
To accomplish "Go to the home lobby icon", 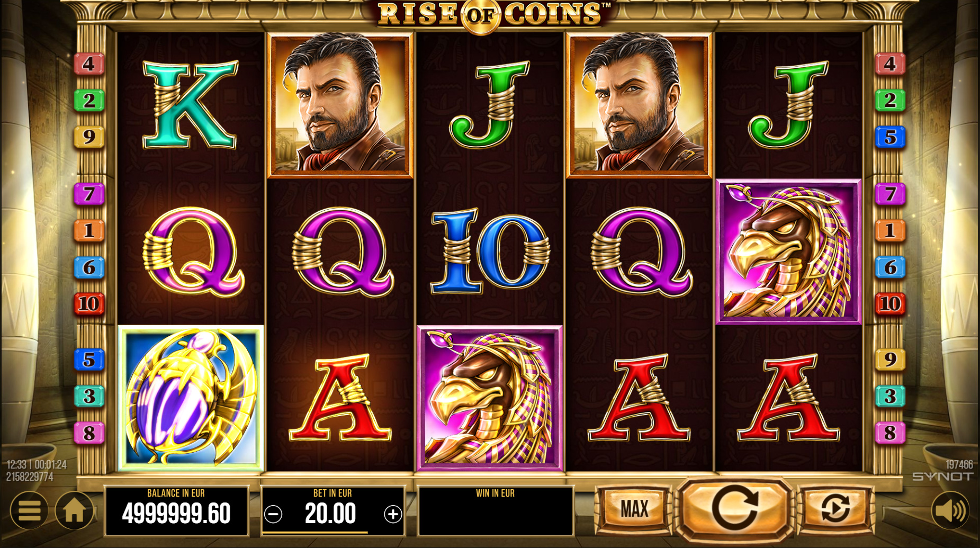I will click(74, 510).
